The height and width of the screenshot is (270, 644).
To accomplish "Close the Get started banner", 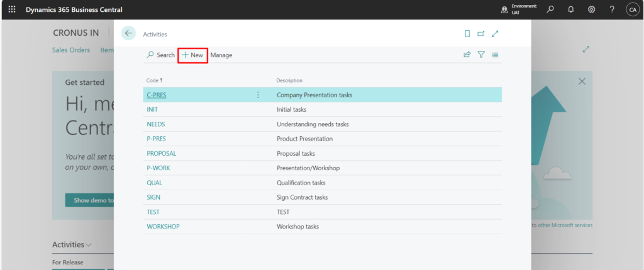I will tap(582, 82).
